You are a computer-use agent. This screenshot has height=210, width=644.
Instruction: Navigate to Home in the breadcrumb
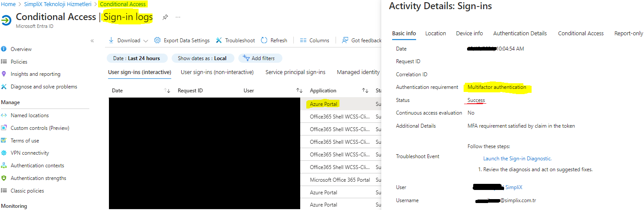pos(8,4)
